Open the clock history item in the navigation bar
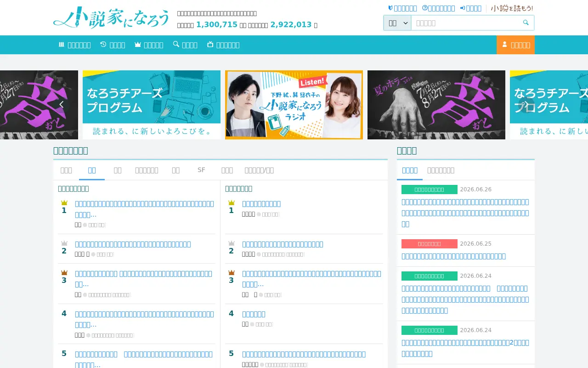Viewport: 588px width, 368px height. [113, 45]
